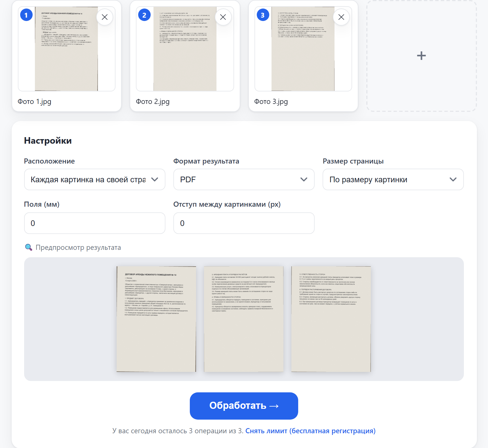Open Снять лимит (бесплатная регистрация) link
Screen dimensions: 488x448
(310, 431)
